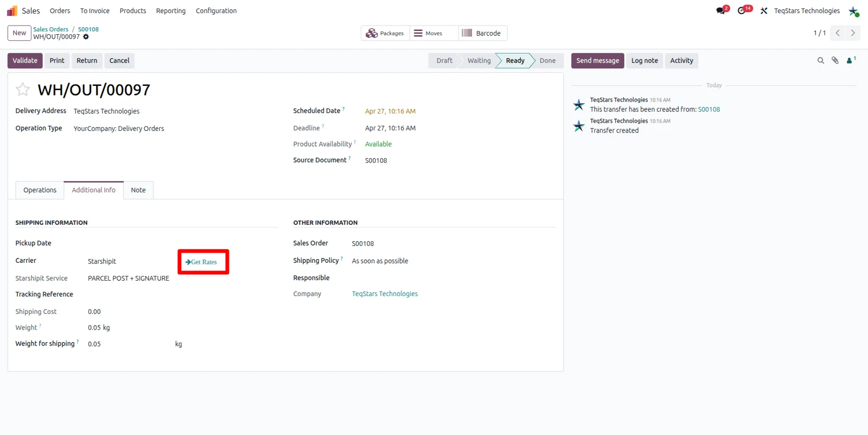Click the gear icon beside WH/OUT/00097
This screenshot has width=868, height=435.
click(86, 37)
